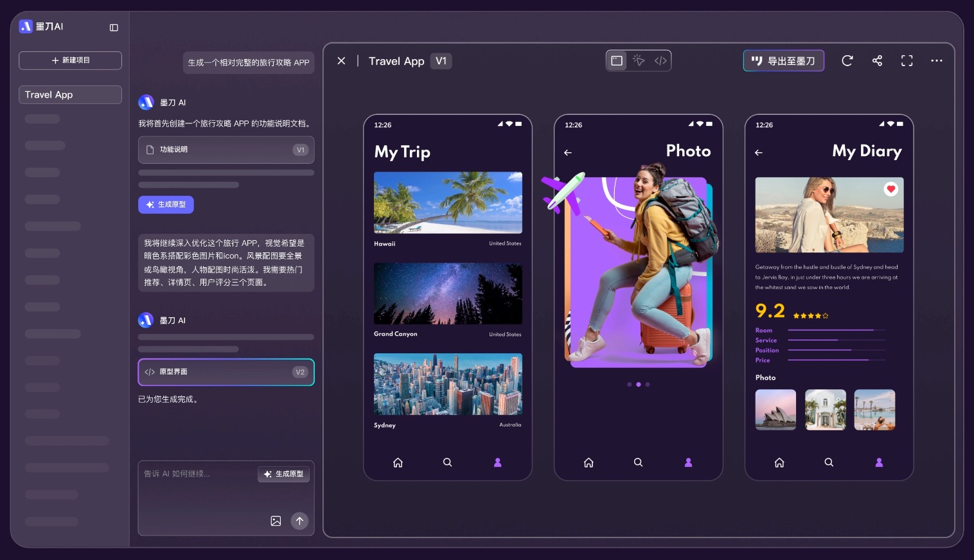Click the 新建项目 button
The width and height of the screenshot is (974, 560).
[70, 60]
